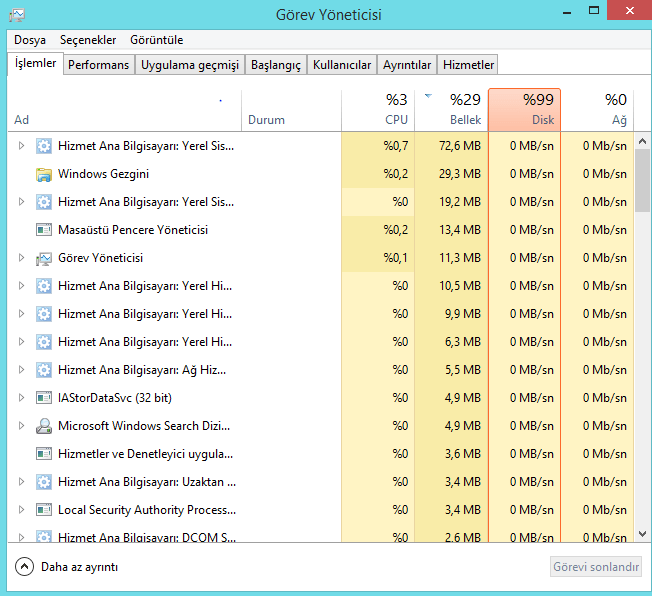
Task: Click the 5,5 MB memory value
Action: pyautogui.click(x=463, y=370)
